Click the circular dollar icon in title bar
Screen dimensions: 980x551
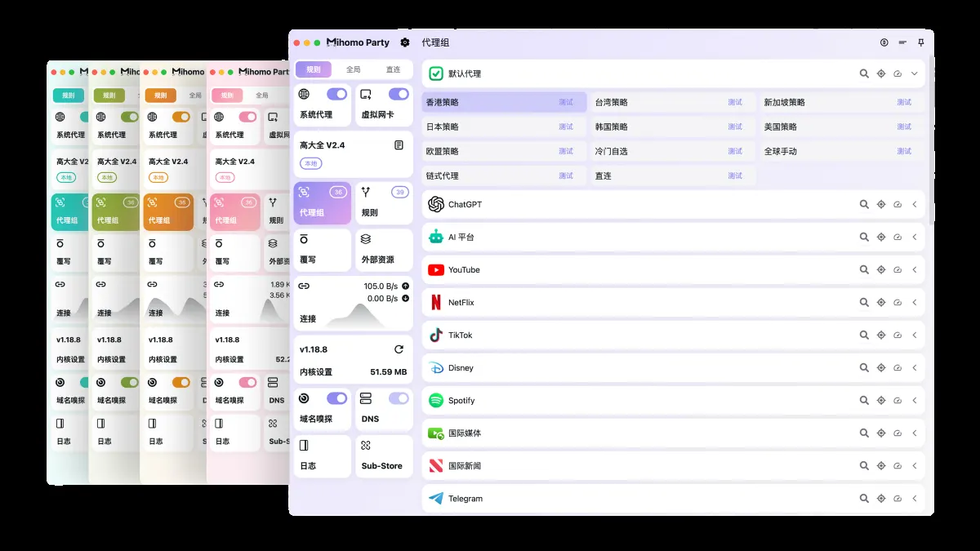[x=884, y=42]
